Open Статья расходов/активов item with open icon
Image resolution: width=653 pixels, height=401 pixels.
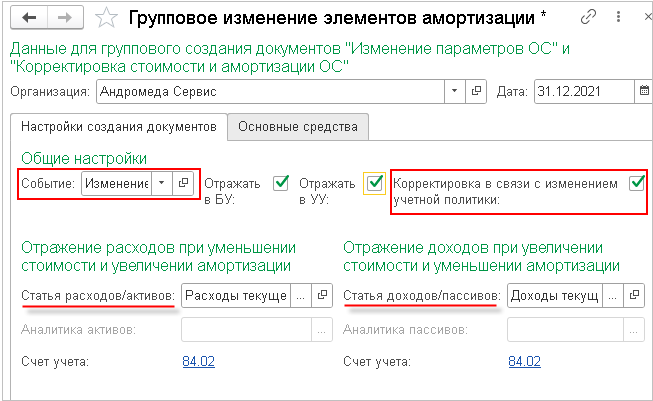pyautogui.click(x=322, y=296)
